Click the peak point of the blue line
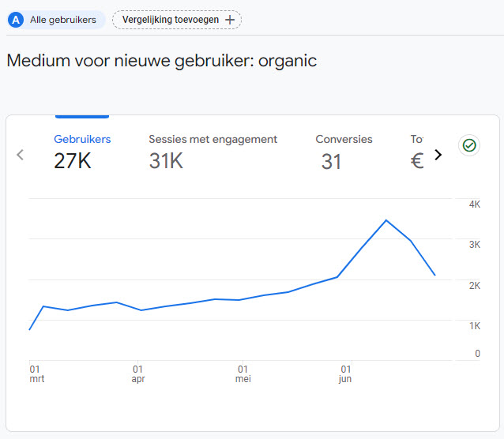504x439 pixels. (386, 220)
